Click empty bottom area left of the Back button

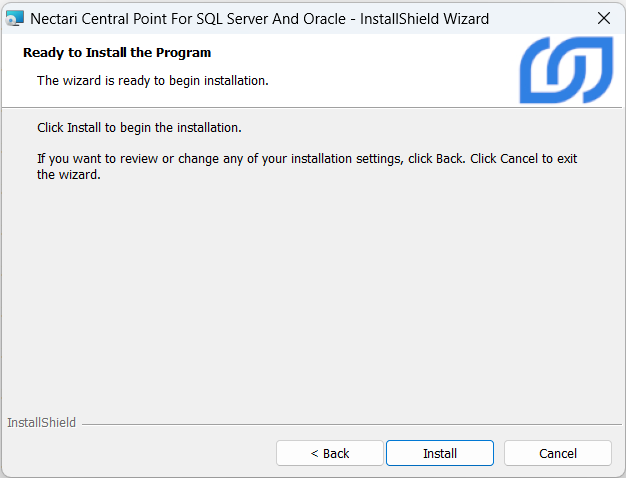pyautogui.click(x=140, y=453)
